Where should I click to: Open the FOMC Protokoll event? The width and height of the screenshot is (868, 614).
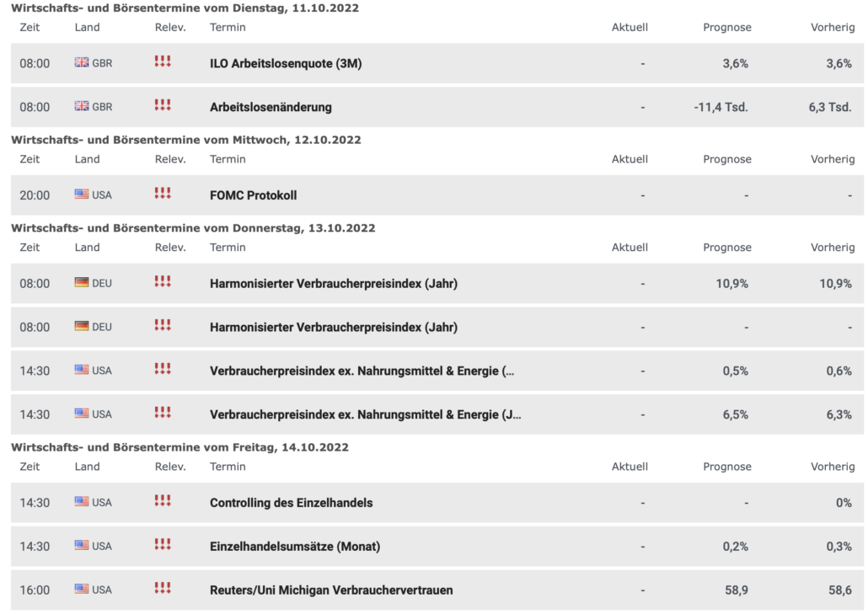click(x=253, y=195)
